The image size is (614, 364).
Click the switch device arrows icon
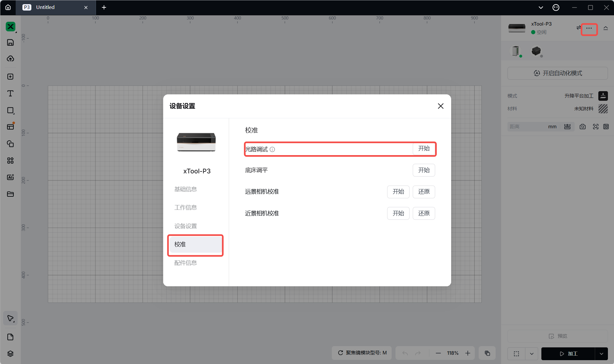click(x=578, y=28)
